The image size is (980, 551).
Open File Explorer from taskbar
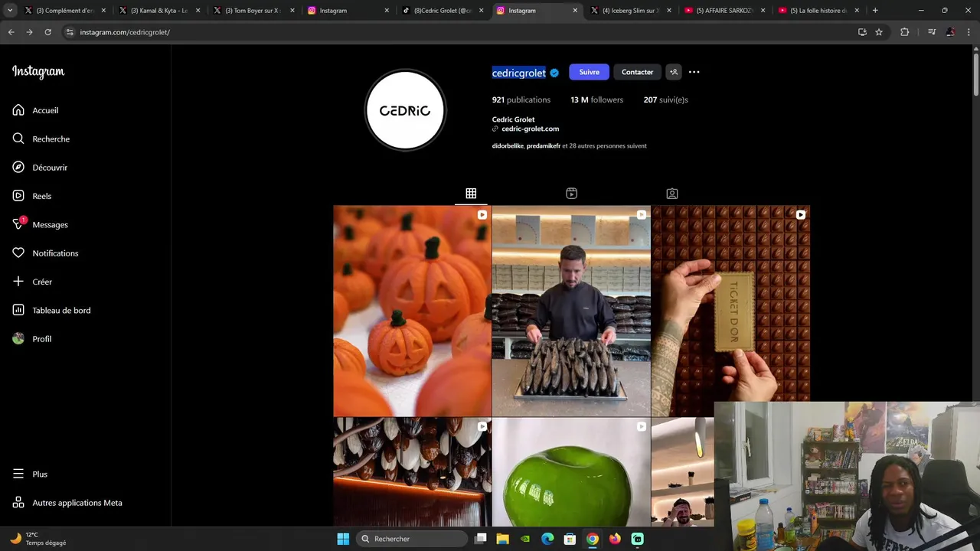(503, 539)
